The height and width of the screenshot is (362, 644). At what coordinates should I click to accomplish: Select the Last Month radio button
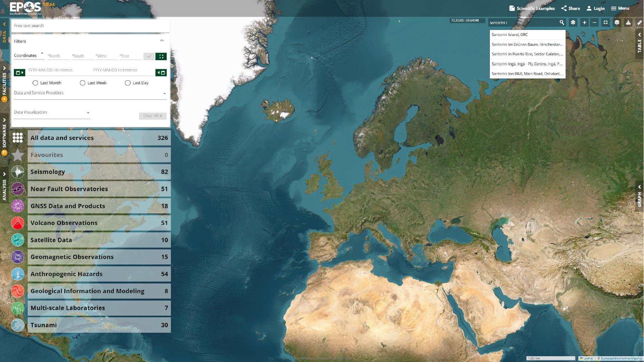pyautogui.click(x=35, y=83)
